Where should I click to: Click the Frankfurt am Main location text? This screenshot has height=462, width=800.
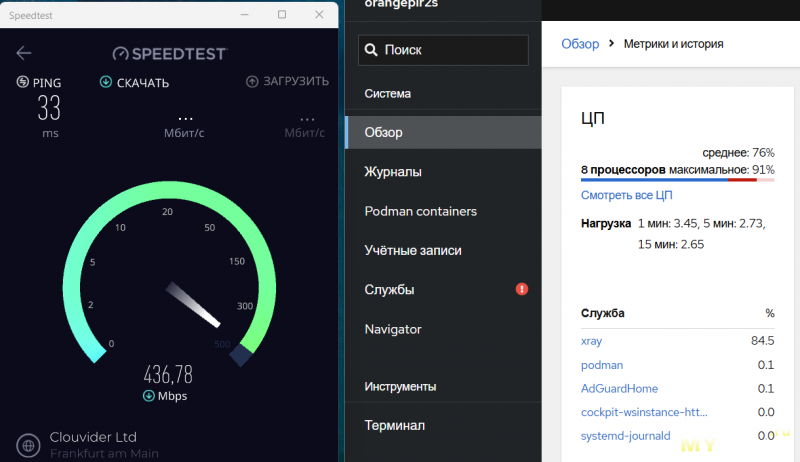tap(104, 453)
